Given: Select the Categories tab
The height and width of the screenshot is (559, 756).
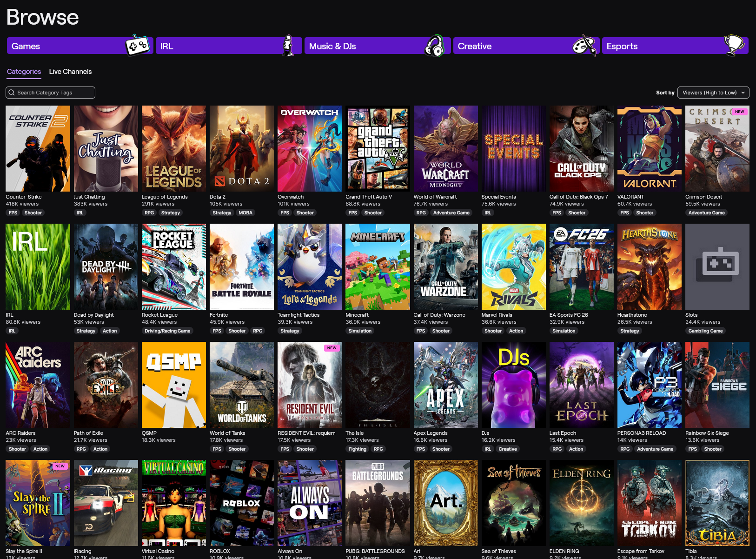Looking at the screenshot, I should click(x=24, y=72).
